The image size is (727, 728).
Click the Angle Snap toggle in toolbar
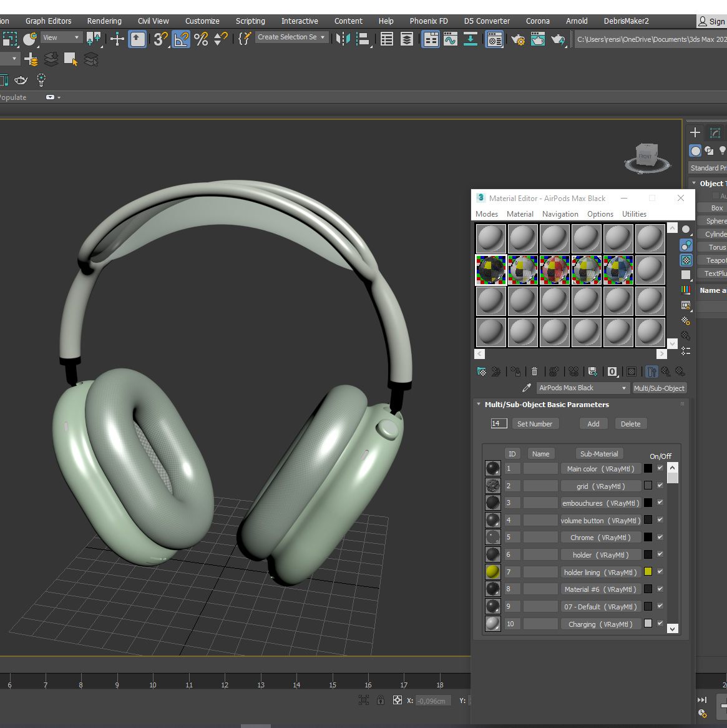click(x=181, y=39)
